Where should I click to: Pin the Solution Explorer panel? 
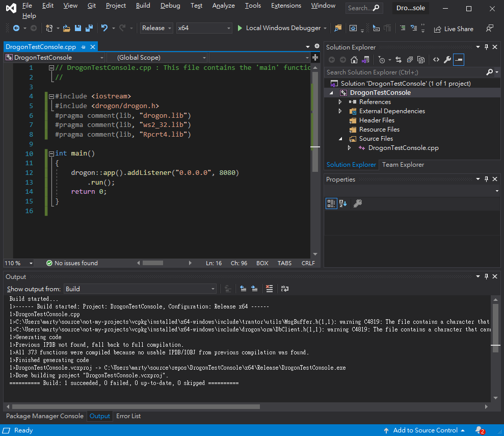[x=486, y=47]
